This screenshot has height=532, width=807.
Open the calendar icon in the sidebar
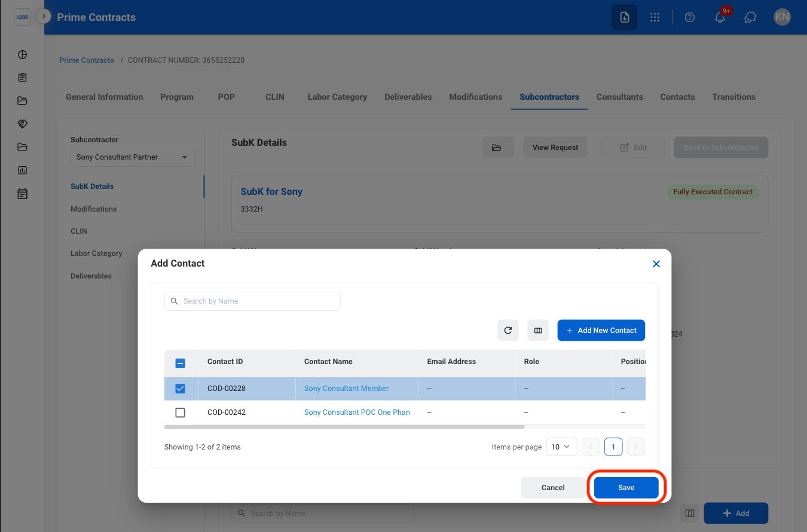(23, 194)
